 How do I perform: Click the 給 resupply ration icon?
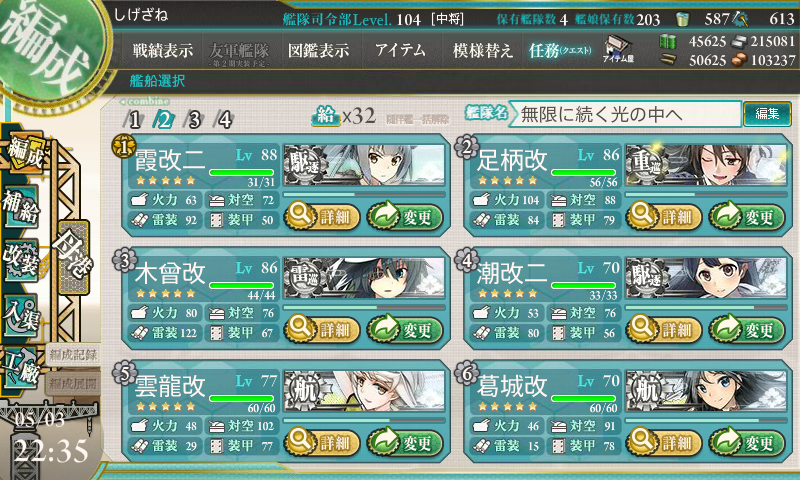[325, 116]
